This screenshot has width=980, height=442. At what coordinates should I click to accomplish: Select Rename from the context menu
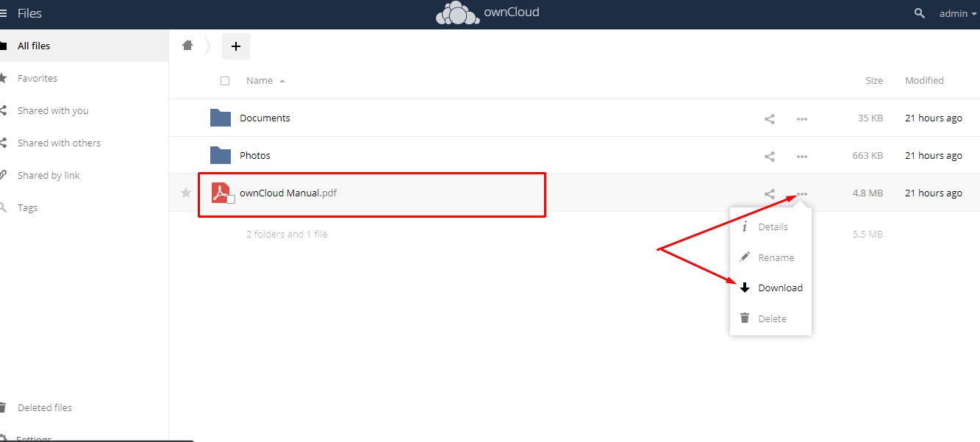[x=776, y=257]
